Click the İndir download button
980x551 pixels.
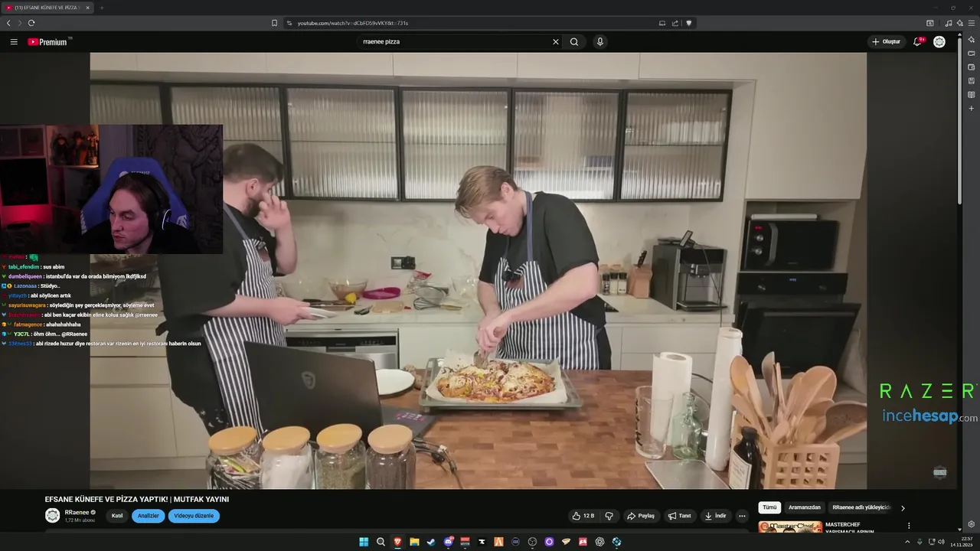point(716,516)
